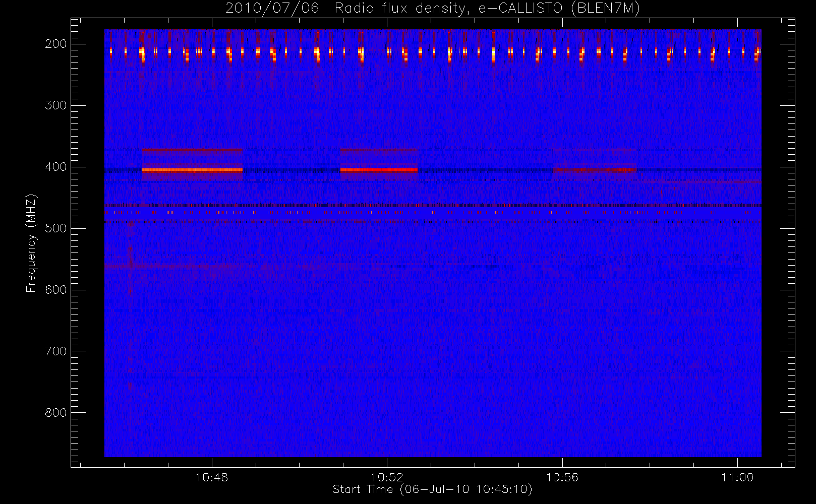
Task: Select the 200 frequency tick label
Action: coord(56,44)
